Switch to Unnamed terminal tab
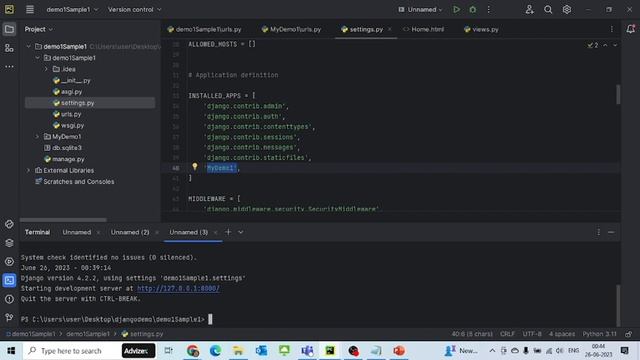 77,232
